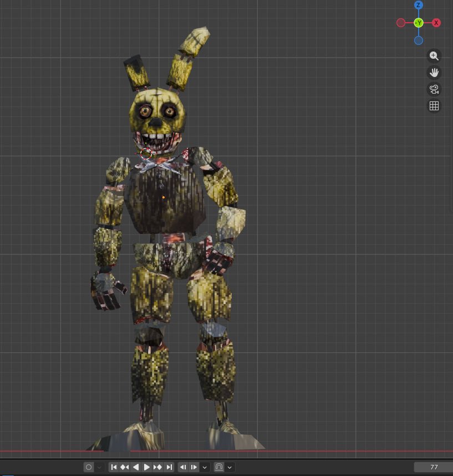Click the 3D cursor near the character's neck
Screen dimensions: 453x476
146,153
